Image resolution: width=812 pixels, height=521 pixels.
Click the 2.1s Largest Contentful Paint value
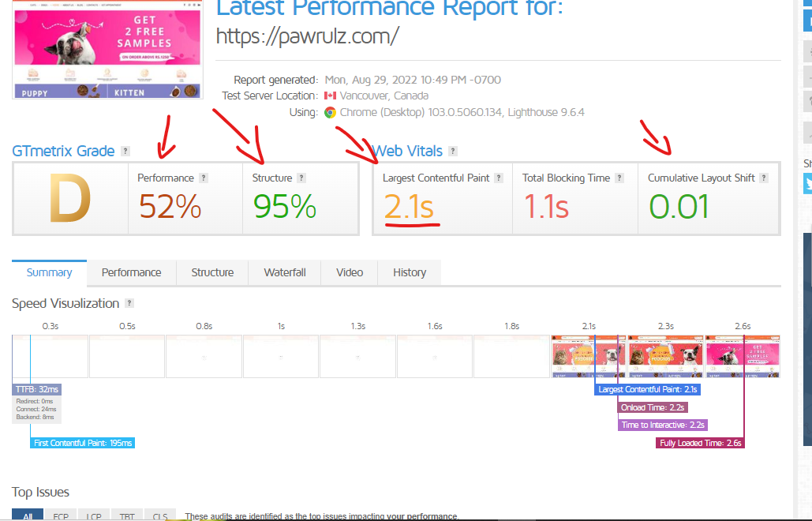409,207
